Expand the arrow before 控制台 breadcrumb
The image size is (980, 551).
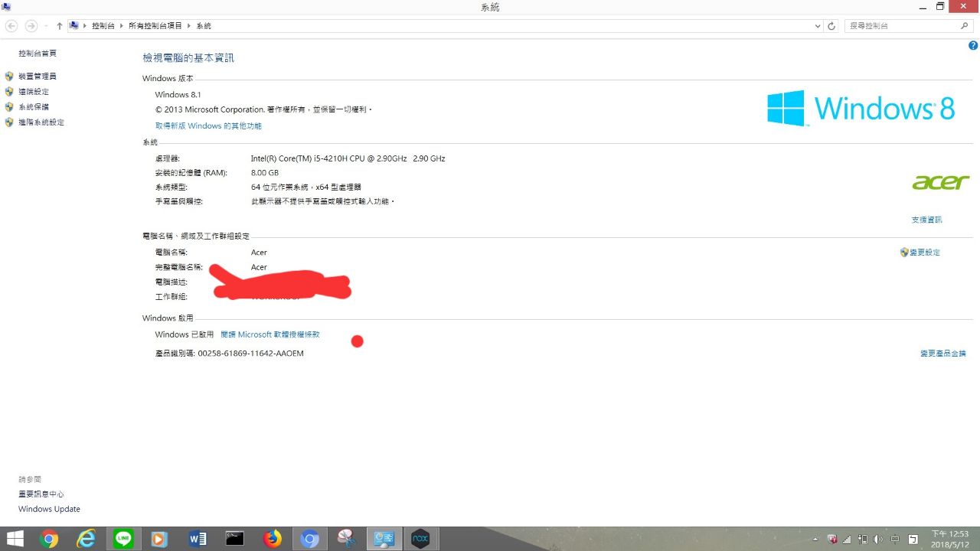[84, 26]
